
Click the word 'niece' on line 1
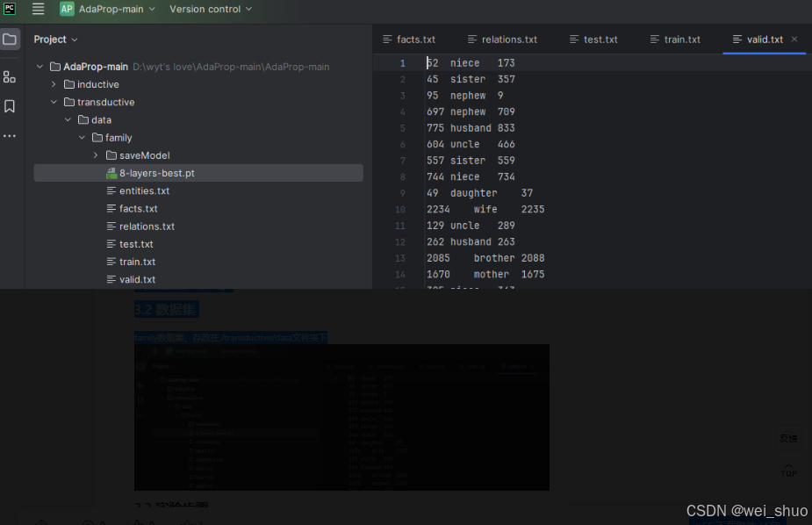coord(464,63)
